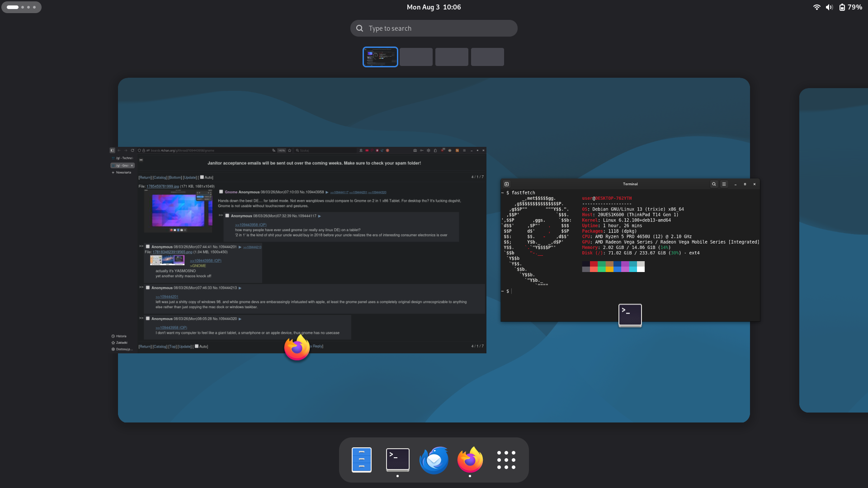The image size is (868, 488).
Task: Click the Terminal badge on the terminal window
Action: [x=630, y=315]
